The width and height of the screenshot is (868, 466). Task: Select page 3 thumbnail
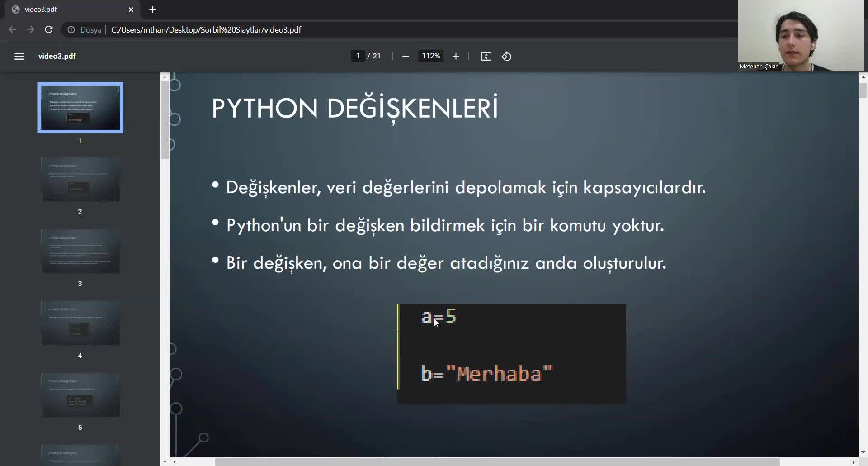point(80,252)
